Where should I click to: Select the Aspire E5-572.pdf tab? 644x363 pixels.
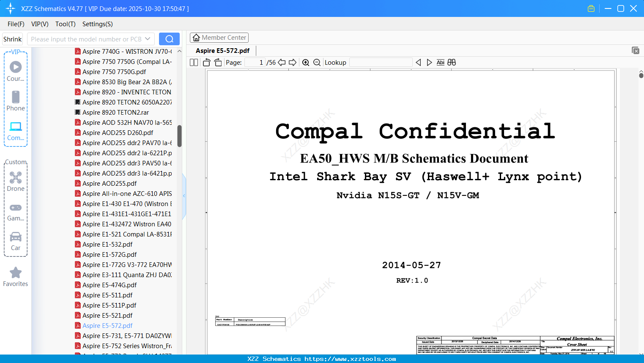coord(222,50)
